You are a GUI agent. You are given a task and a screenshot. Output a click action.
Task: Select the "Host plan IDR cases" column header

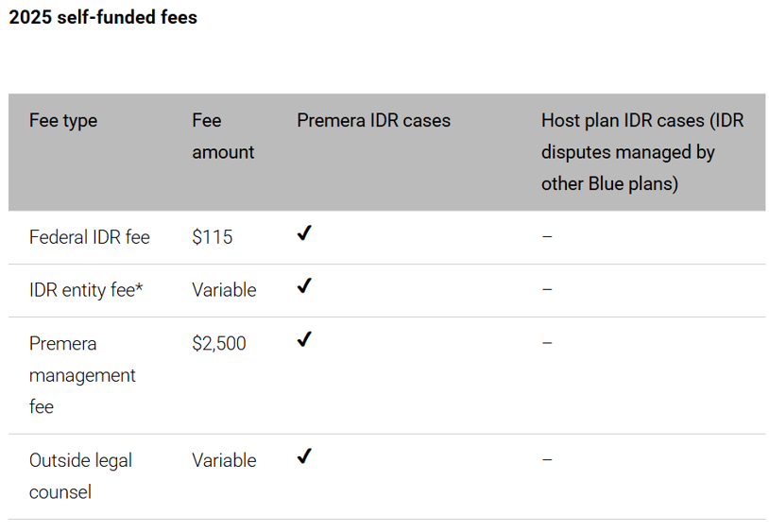click(x=642, y=151)
